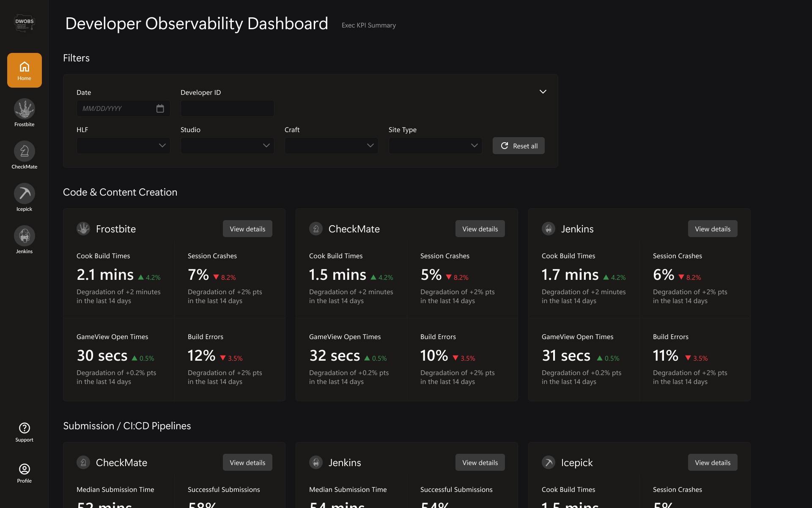
Task: Go to Home in sidebar
Action: [24, 70]
